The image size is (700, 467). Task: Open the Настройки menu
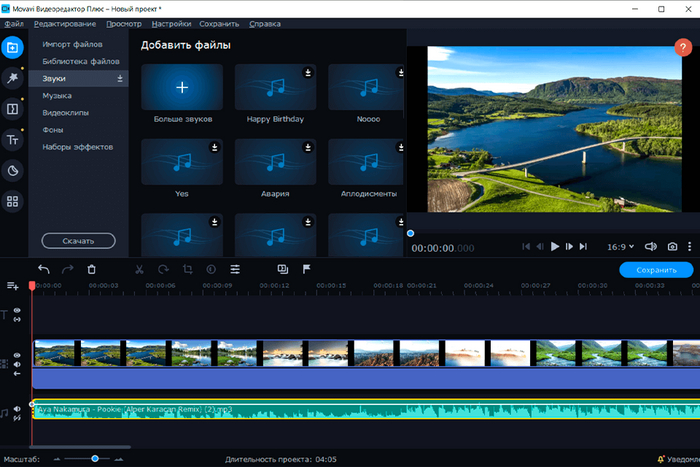172,22
